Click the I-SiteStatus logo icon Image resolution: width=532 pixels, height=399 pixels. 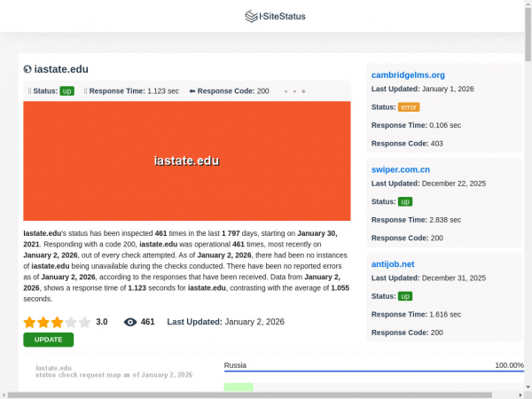[251, 16]
